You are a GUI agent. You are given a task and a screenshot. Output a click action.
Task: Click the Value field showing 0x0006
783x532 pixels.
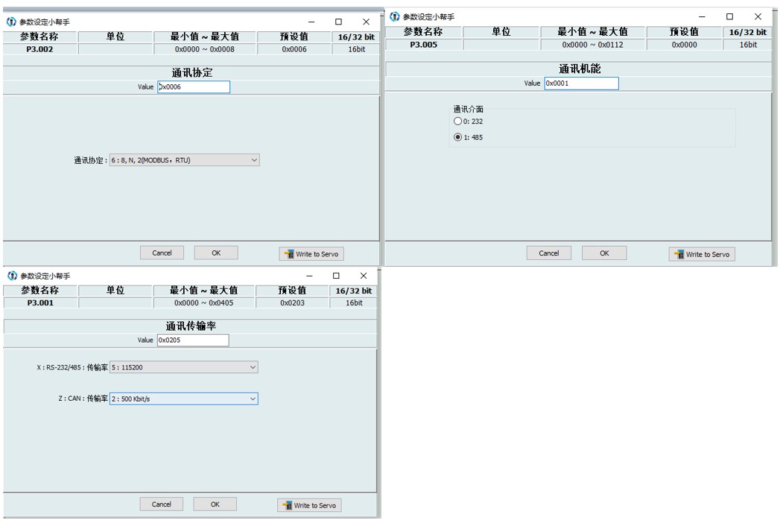[x=193, y=87]
